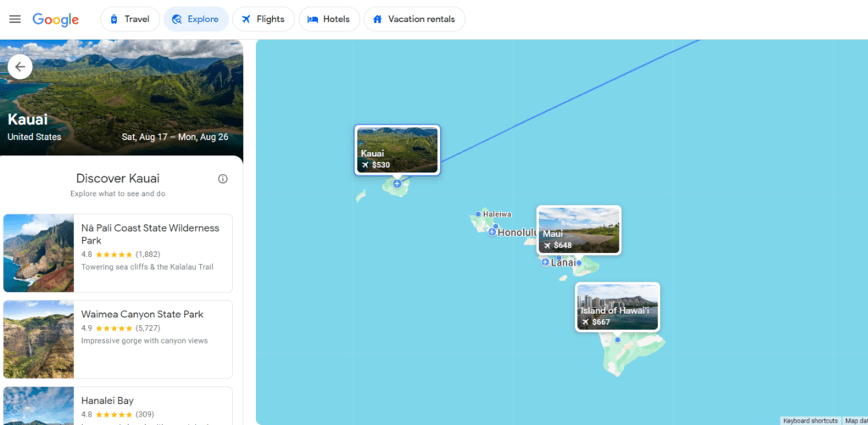Open the Hanalei Bay photo
Image resolution: width=868 pixels, height=425 pixels.
point(39,405)
